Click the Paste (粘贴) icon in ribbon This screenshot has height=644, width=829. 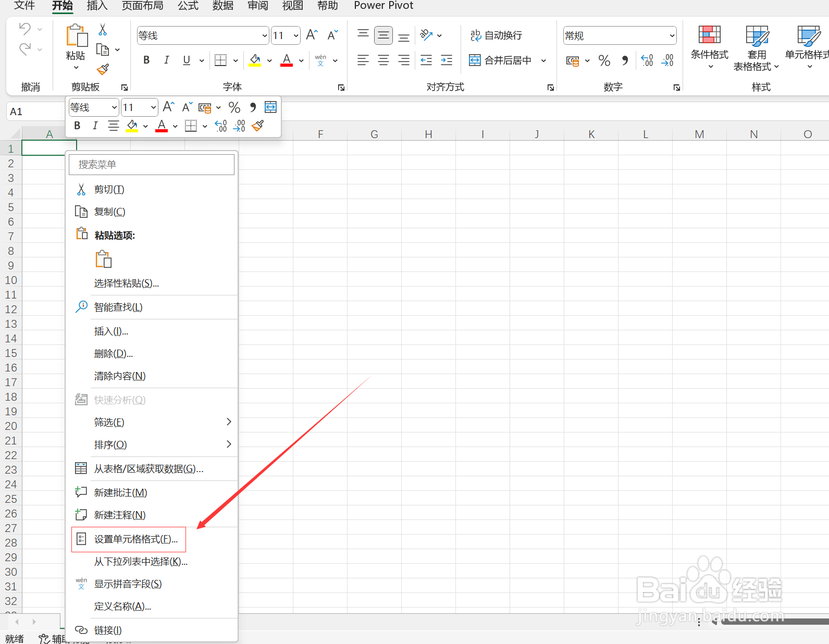coord(77,35)
